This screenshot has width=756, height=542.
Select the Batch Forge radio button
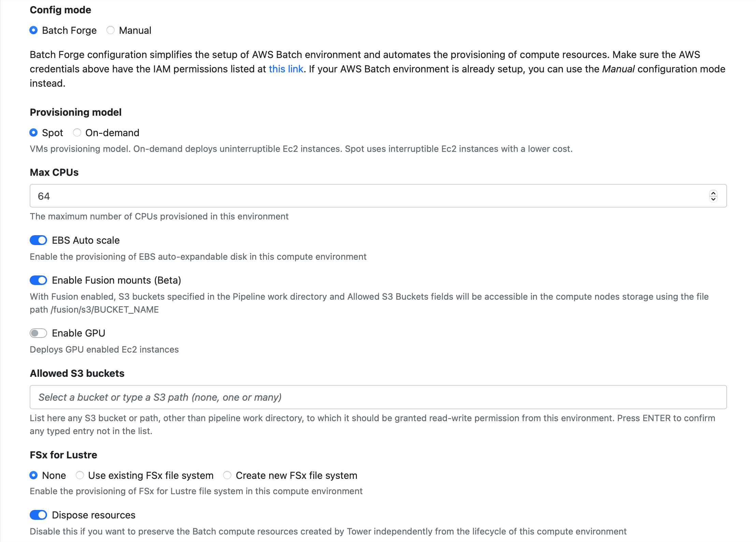click(33, 30)
